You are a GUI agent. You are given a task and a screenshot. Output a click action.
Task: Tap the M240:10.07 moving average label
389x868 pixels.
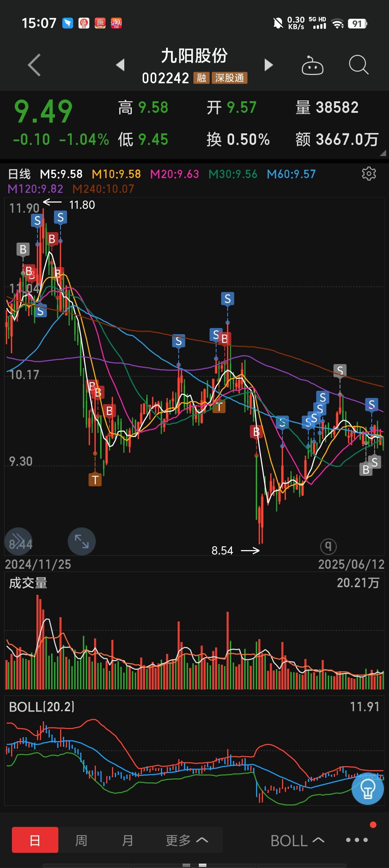[x=103, y=189]
